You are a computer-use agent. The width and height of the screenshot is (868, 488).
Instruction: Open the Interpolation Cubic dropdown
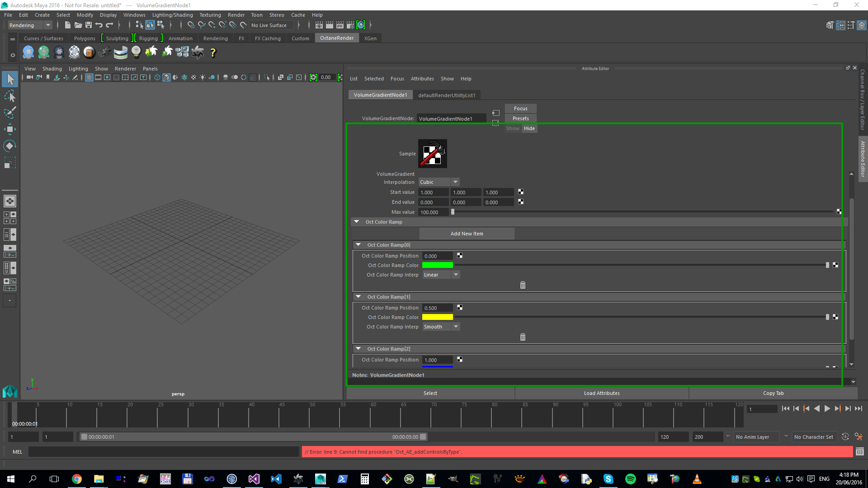[x=439, y=182]
